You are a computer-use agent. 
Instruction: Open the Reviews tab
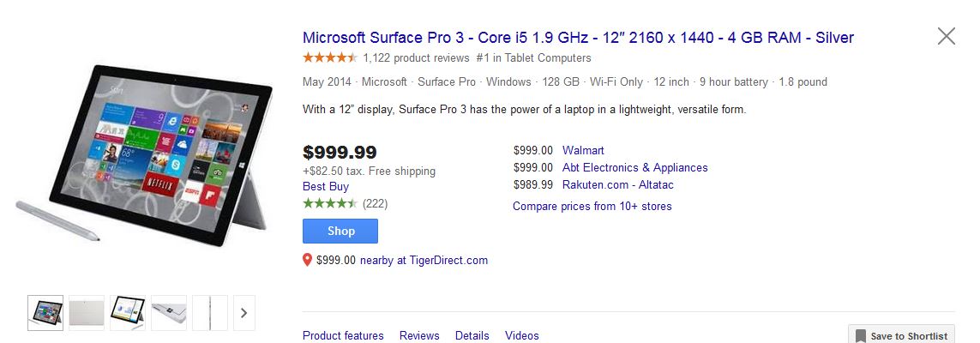(x=419, y=335)
